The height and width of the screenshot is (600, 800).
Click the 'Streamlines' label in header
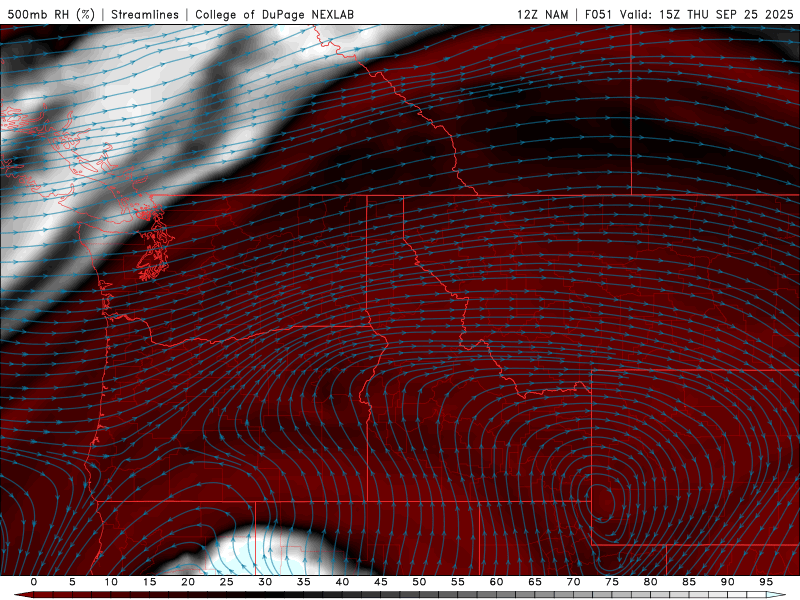pos(145,14)
